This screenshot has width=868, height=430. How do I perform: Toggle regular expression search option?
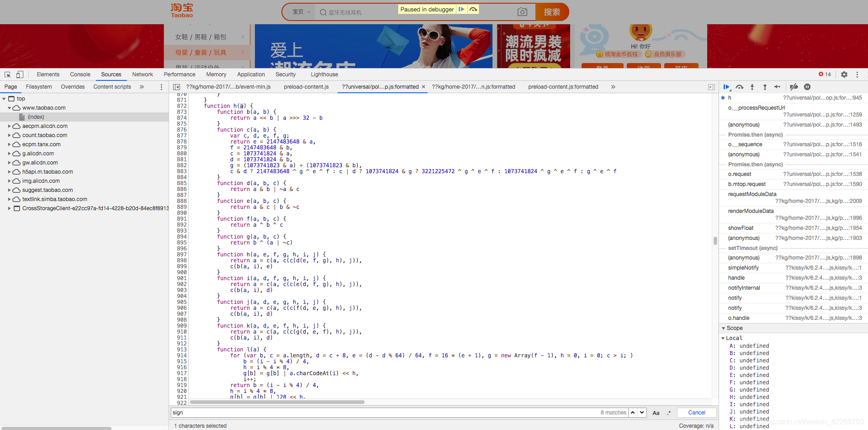pos(669,413)
